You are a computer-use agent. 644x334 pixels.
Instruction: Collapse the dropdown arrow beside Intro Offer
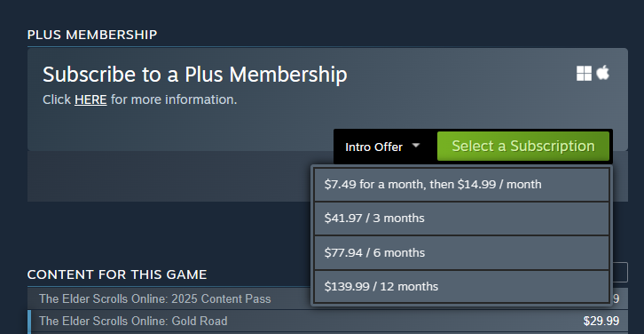pyautogui.click(x=416, y=146)
